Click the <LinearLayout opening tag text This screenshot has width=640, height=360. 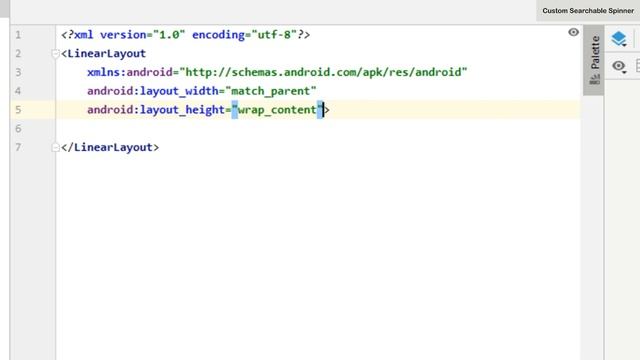[103, 53]
